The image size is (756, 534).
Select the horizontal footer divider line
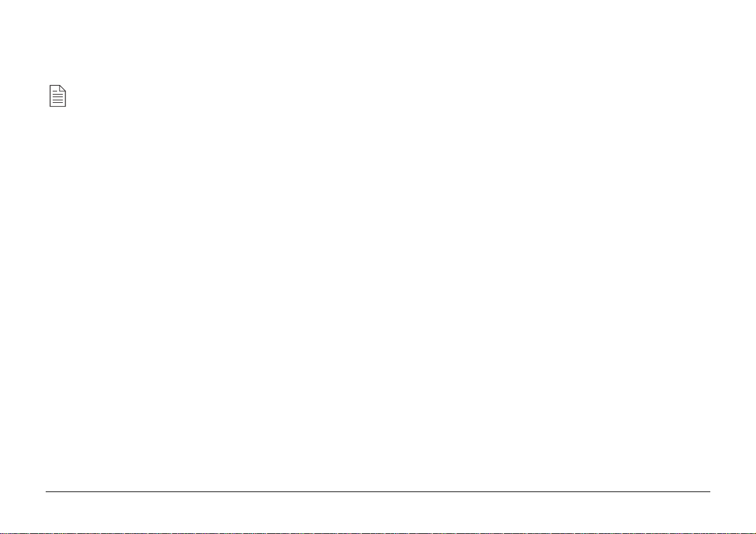tap(378, 491)
